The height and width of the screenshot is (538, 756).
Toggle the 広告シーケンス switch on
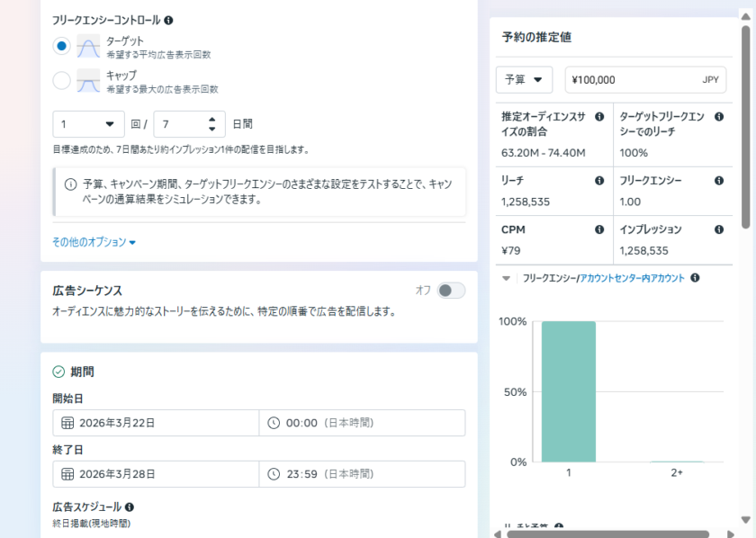(x=451, y=291)
